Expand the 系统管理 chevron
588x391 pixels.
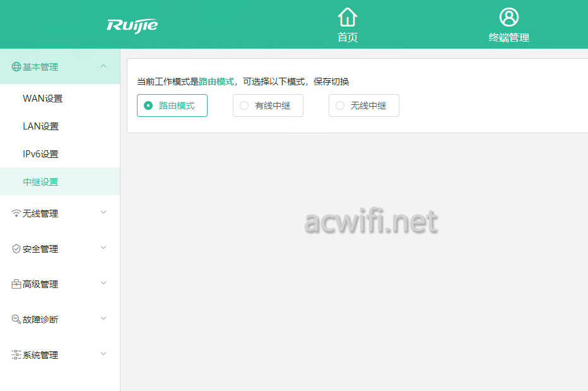click(103, 354)
